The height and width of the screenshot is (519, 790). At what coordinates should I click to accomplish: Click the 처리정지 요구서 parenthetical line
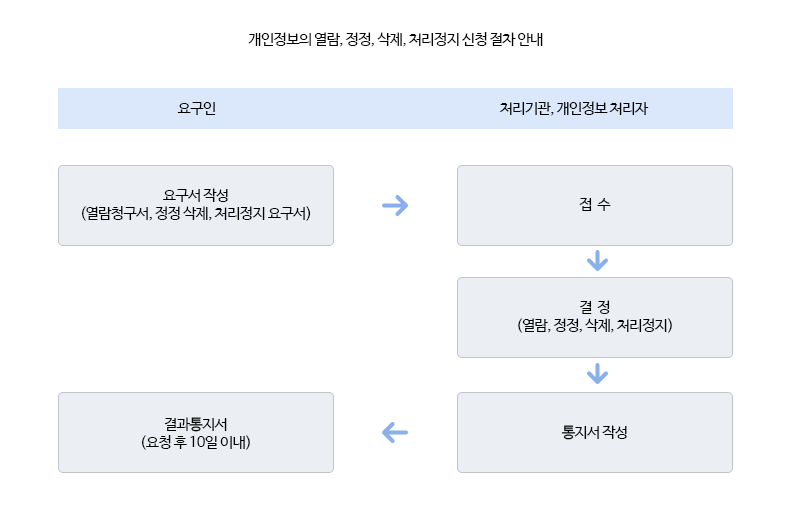coord(195,213)
